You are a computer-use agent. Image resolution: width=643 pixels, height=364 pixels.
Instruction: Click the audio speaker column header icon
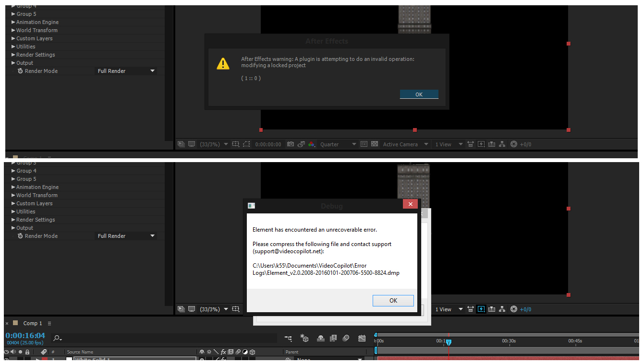13,352
